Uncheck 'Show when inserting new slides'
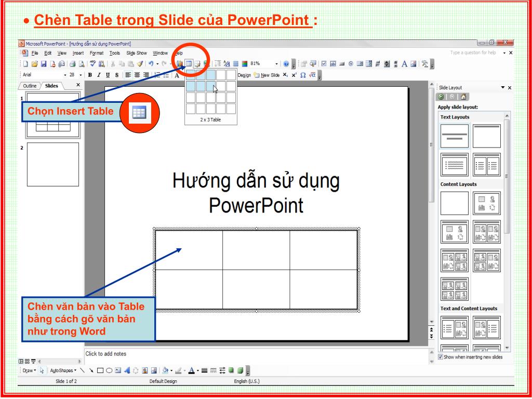532x399 pixels. [x=440, y=357]
